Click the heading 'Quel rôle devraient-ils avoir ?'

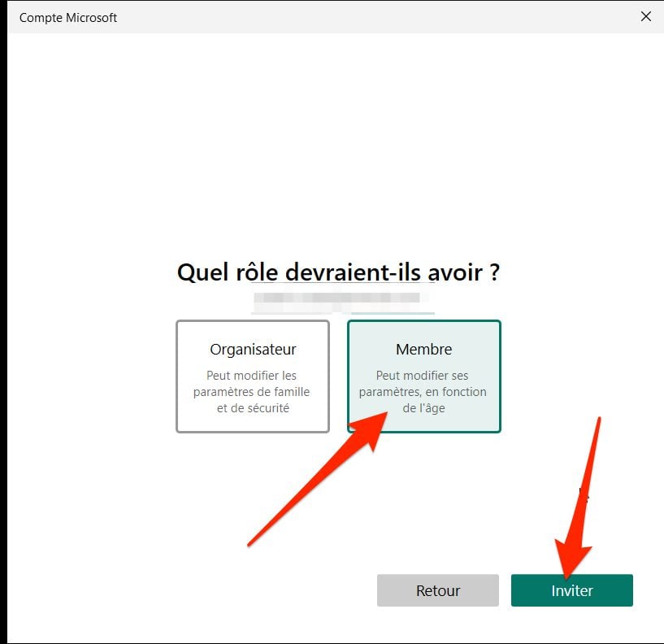338,272
